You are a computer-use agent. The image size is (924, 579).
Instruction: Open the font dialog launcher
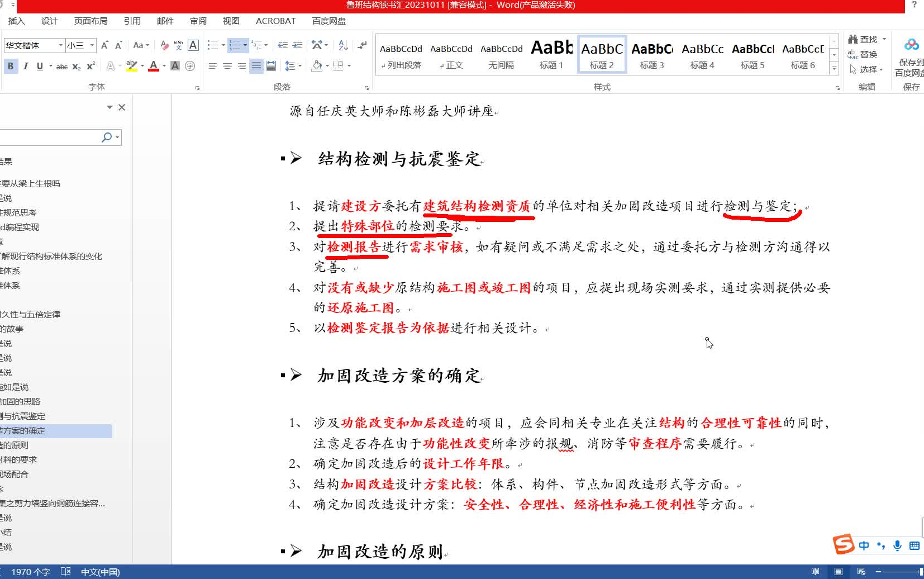pyautogui.click(x=197, y=88)
